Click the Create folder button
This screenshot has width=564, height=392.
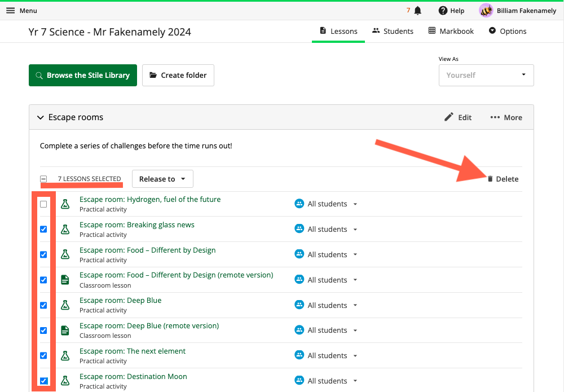pos(178,75)
